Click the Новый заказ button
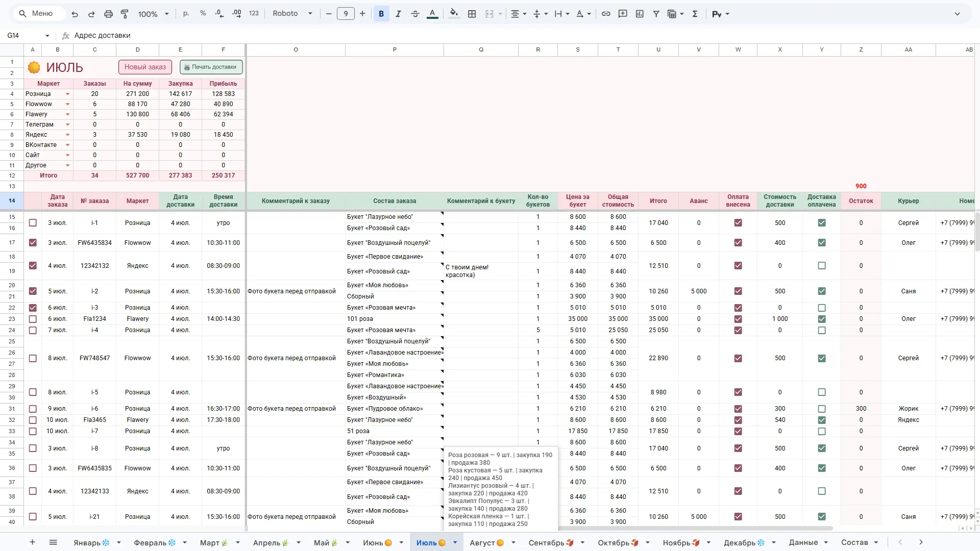The width and height of the screenshot is (980, 551). tap(145, 67)
